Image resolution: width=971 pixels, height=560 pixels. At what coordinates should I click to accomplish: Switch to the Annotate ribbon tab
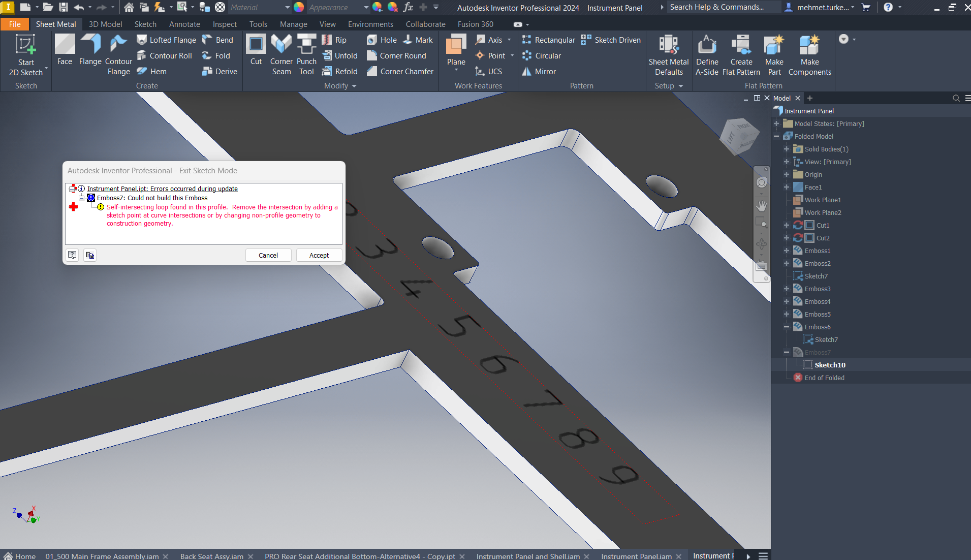[184, 24]
